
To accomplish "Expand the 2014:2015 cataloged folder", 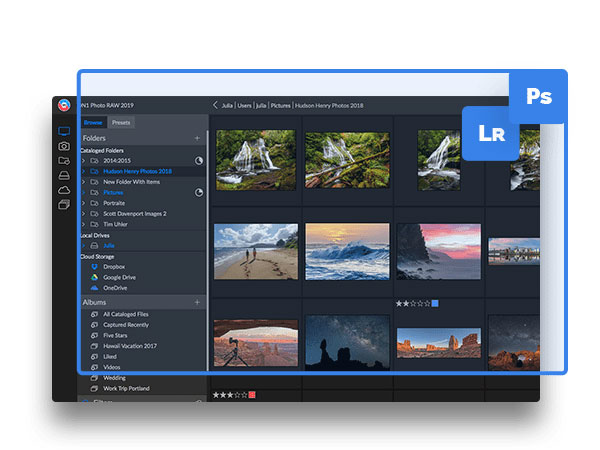I will pos(84,160).
